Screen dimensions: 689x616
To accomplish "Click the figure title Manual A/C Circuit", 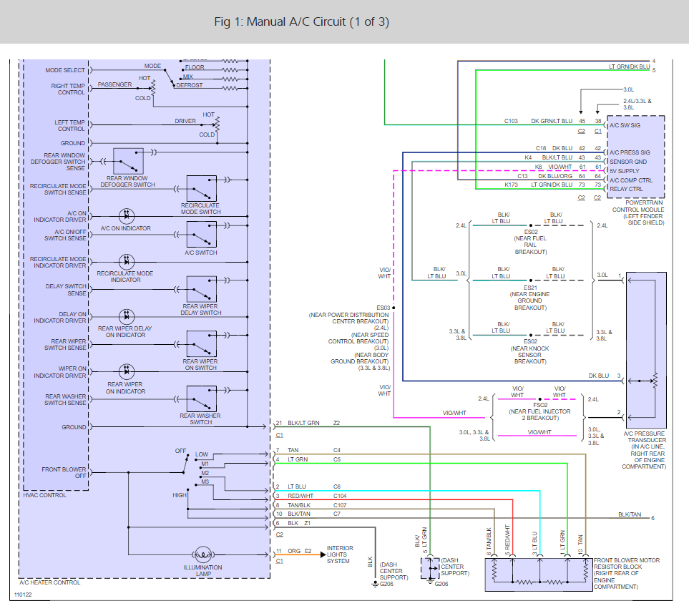I will 301,21.
